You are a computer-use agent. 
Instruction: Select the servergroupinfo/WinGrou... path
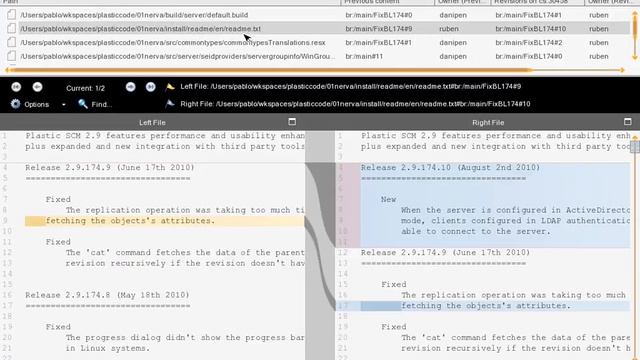(178, 56)
